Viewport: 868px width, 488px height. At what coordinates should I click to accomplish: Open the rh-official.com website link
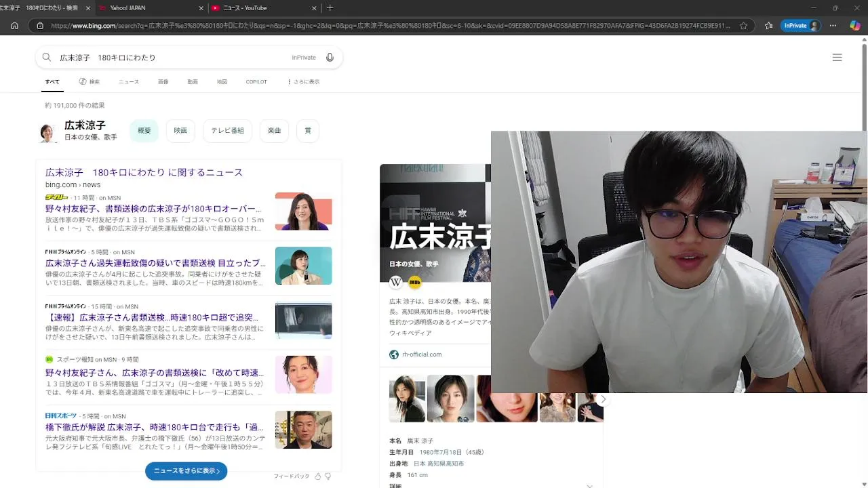[x=422, y=354]
